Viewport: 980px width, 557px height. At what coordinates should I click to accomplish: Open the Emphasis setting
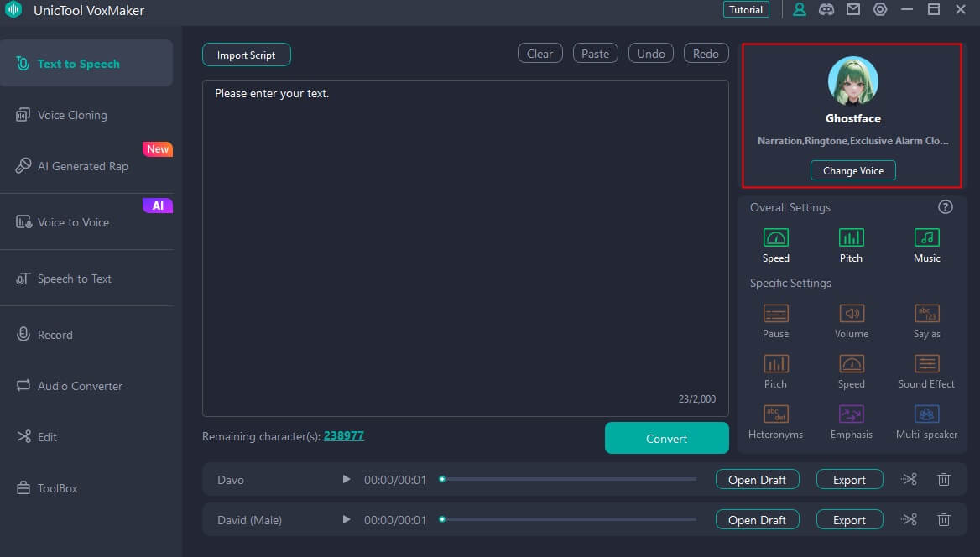(x=851, y=421)
